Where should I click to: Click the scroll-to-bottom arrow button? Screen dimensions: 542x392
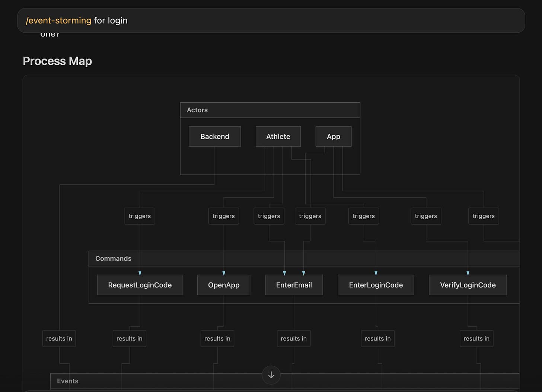(271, 375)
